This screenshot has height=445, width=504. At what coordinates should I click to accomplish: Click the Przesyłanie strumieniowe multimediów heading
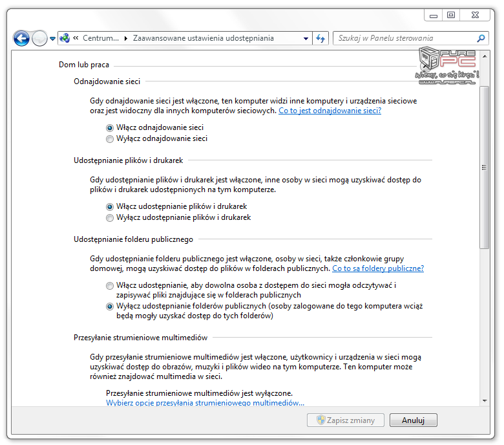pos(140,338)
